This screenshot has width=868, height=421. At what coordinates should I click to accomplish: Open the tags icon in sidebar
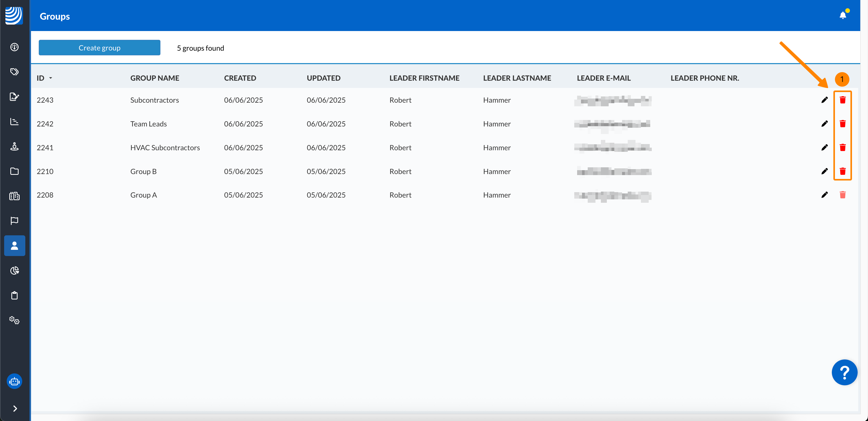(14, 72)
